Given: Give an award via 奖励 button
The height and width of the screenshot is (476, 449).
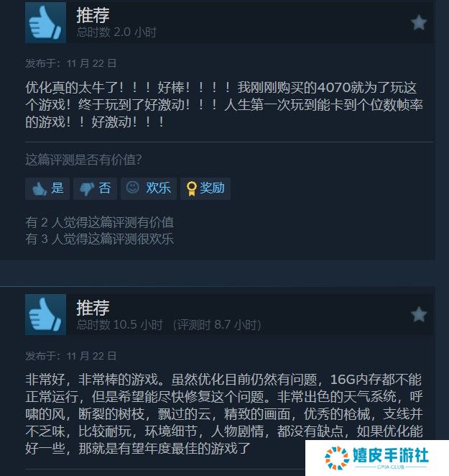Looking at the screenshot, I should coord(205,188).
